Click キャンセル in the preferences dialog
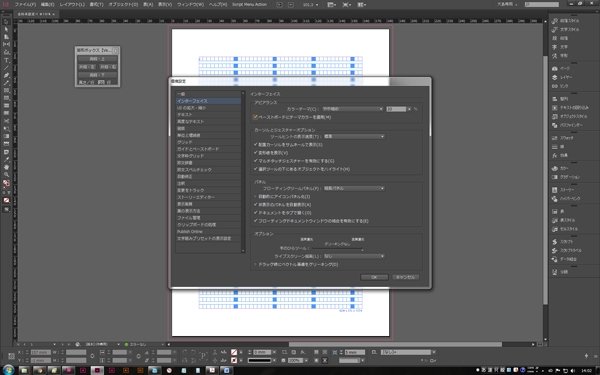This screenshot has height=375, width=600. click(x=406, y=277)
